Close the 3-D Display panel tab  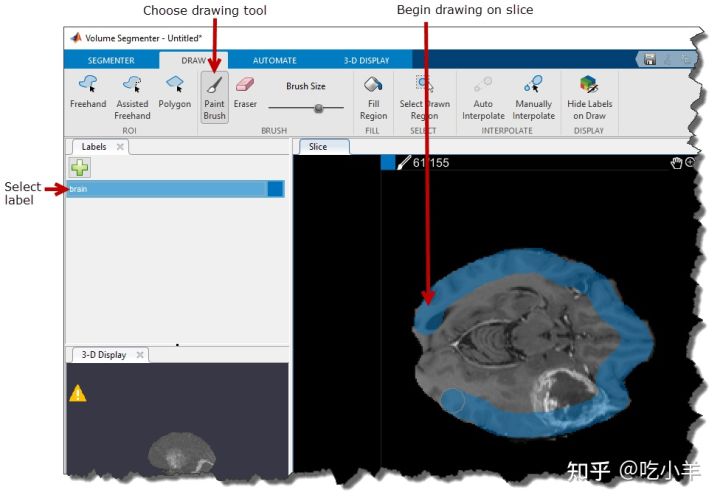click(140, 355)
